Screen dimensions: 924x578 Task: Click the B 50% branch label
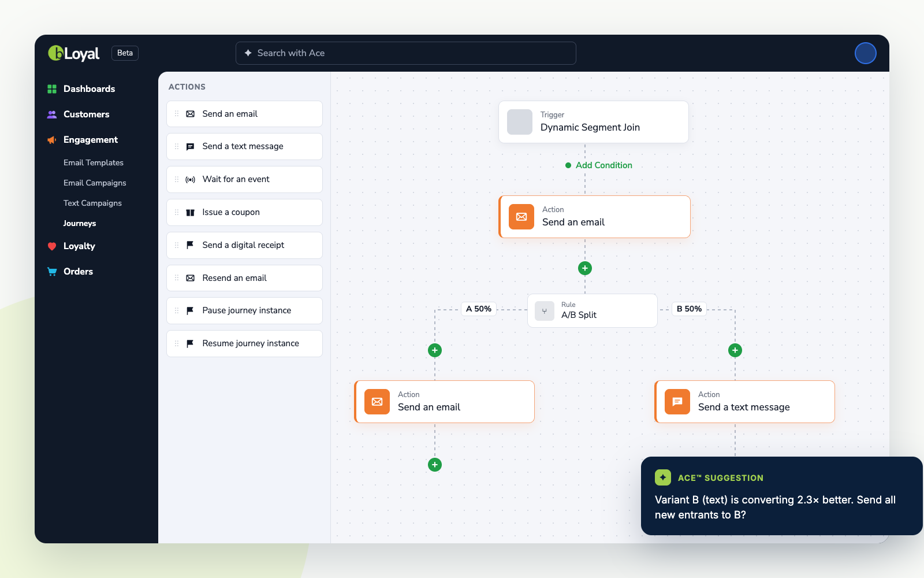(690, 309)
